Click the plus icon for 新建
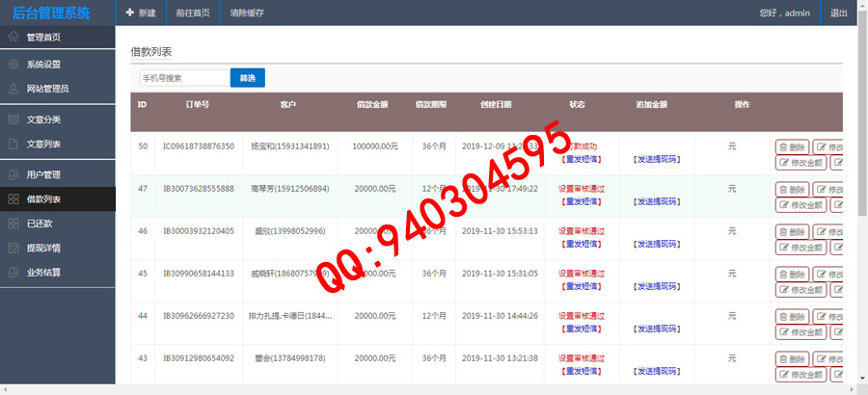Image resolution: width=868 pixels, height=395 pixels. [130, 13]
